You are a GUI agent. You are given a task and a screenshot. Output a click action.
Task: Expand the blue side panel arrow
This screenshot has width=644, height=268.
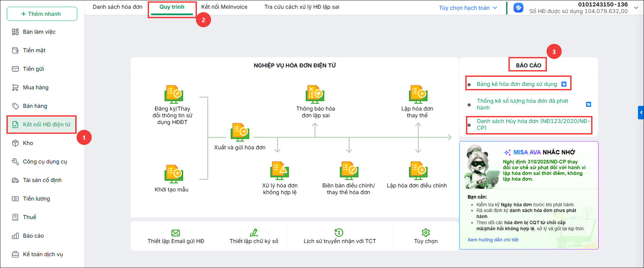pos(641,113)
